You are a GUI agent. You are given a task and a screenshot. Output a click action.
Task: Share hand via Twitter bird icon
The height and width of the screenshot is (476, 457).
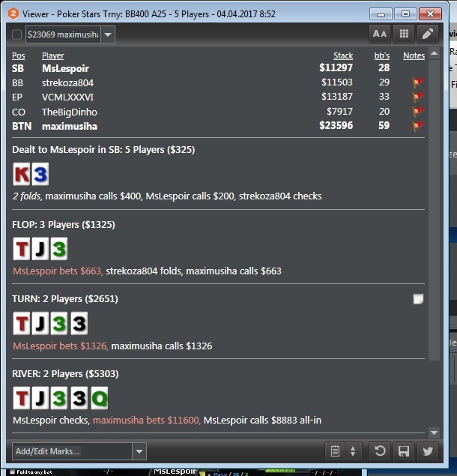[x=428, y=451]
